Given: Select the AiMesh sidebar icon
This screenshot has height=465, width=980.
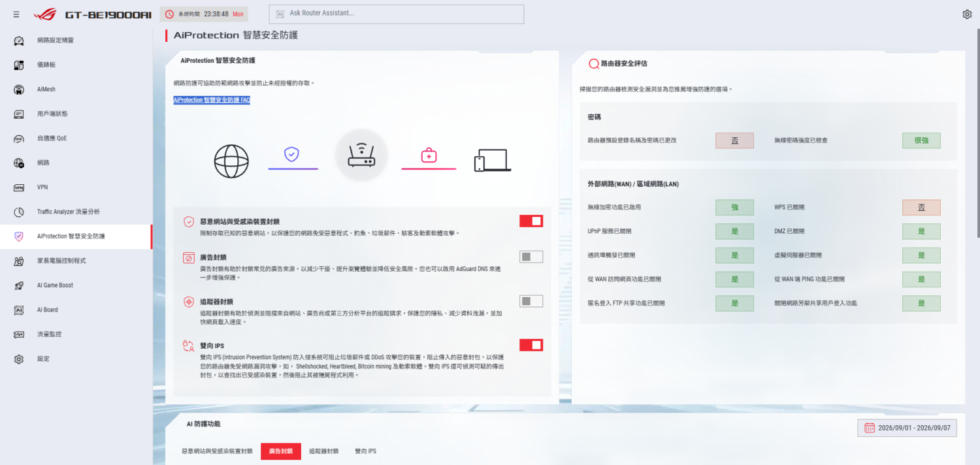Looking at the screenshot, I should 19,89.
